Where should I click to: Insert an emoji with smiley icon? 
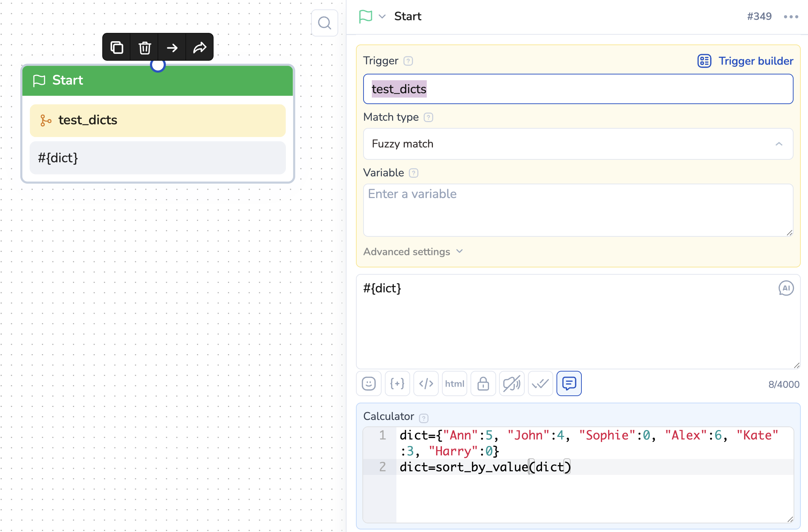(x=369, y=383)
